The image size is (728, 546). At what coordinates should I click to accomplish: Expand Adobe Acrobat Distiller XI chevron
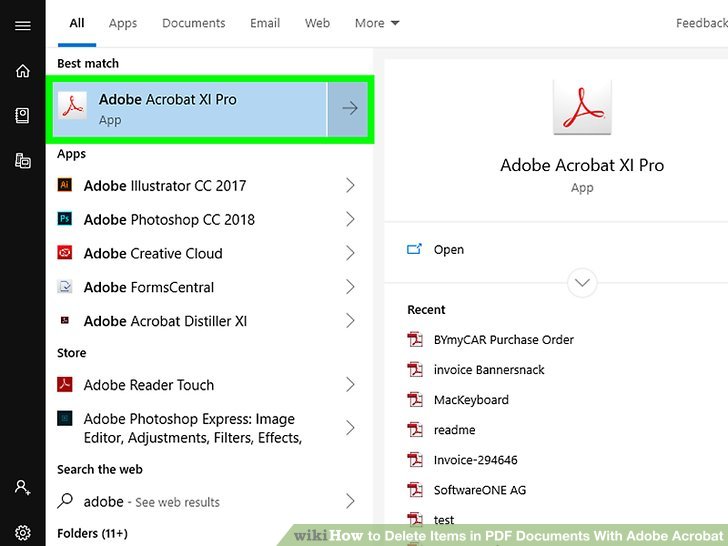(351, 321)
